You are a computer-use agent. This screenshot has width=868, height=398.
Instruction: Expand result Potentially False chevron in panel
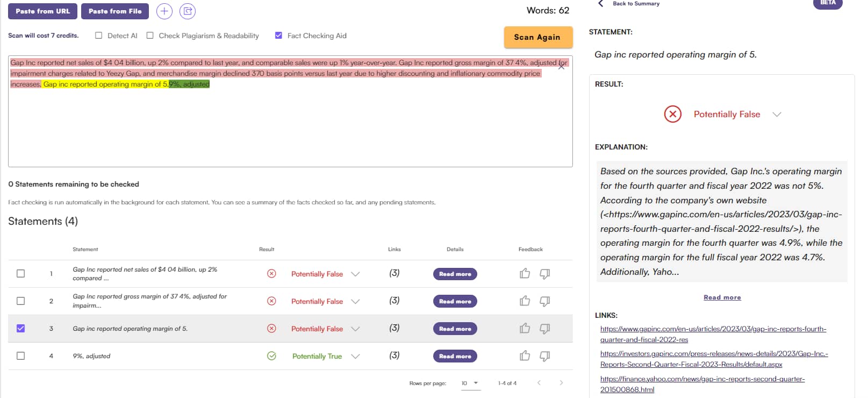coord(777,114)
